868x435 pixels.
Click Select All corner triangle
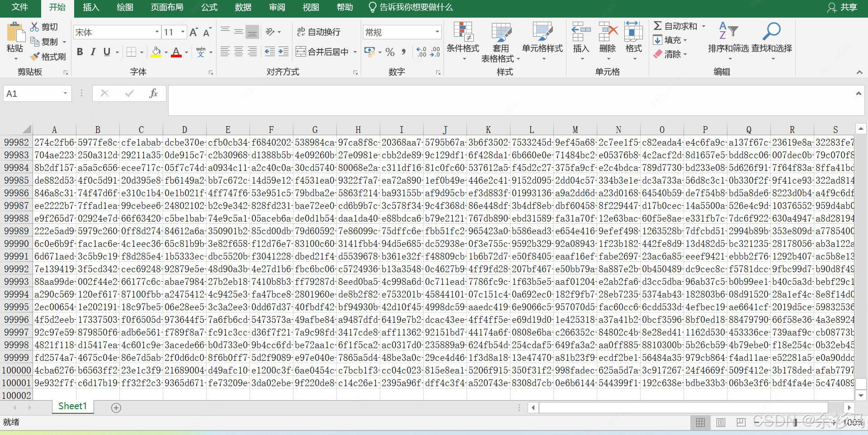pyautogui.click(x=26, y=129)
